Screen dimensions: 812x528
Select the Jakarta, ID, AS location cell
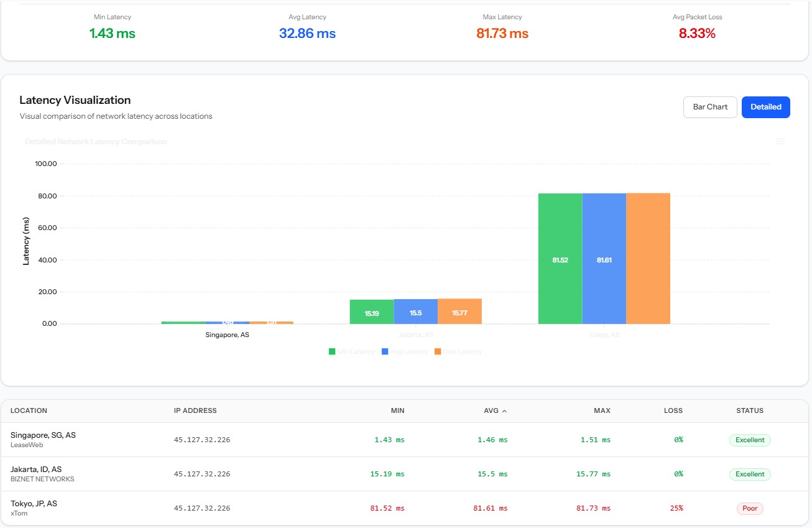36,470
